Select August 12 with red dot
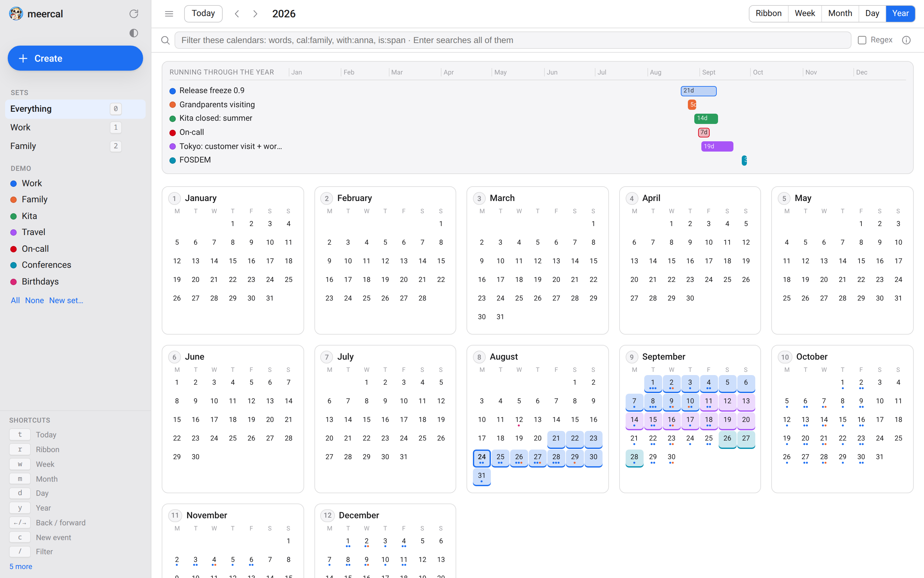924x578 pixels. click(x=518, y=421)
